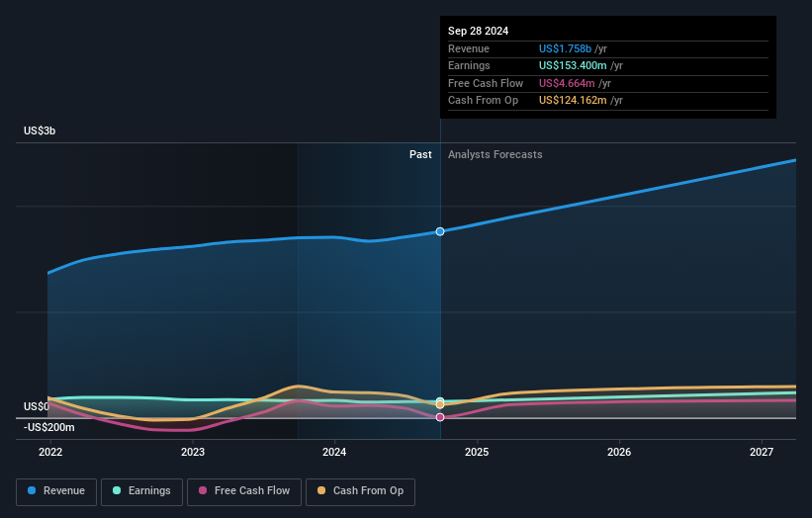Click the US$1.758b revenue value
812x518 pixels.
tap(565, 48)
